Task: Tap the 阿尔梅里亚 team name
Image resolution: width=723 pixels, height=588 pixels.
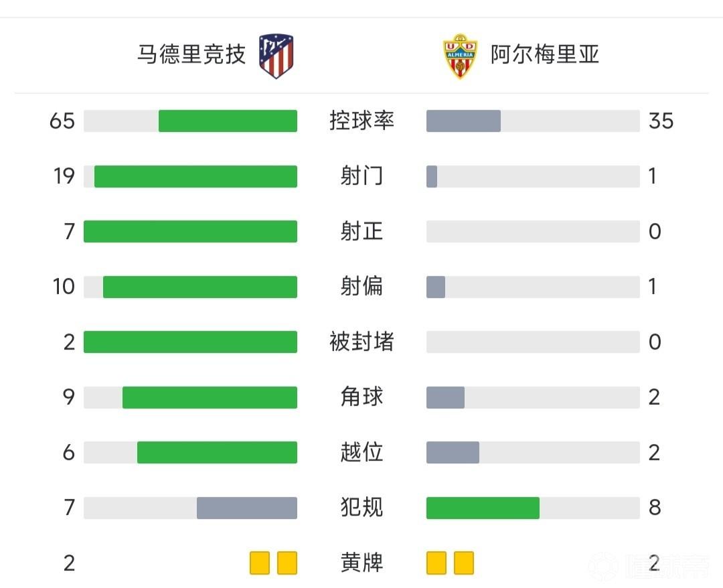Action: click(x=544, y=54)
